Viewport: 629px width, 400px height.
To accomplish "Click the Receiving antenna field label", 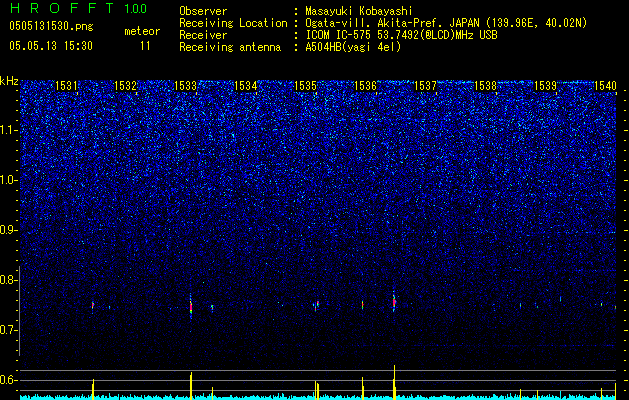I will [230, 47].
